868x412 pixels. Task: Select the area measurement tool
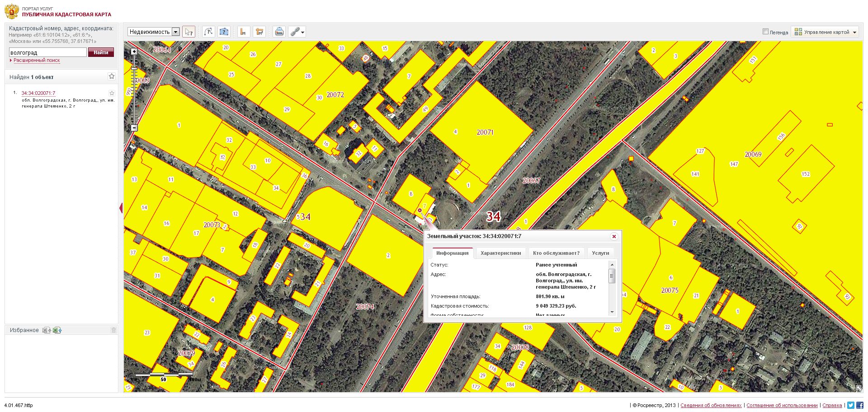(x=259, y=32)
